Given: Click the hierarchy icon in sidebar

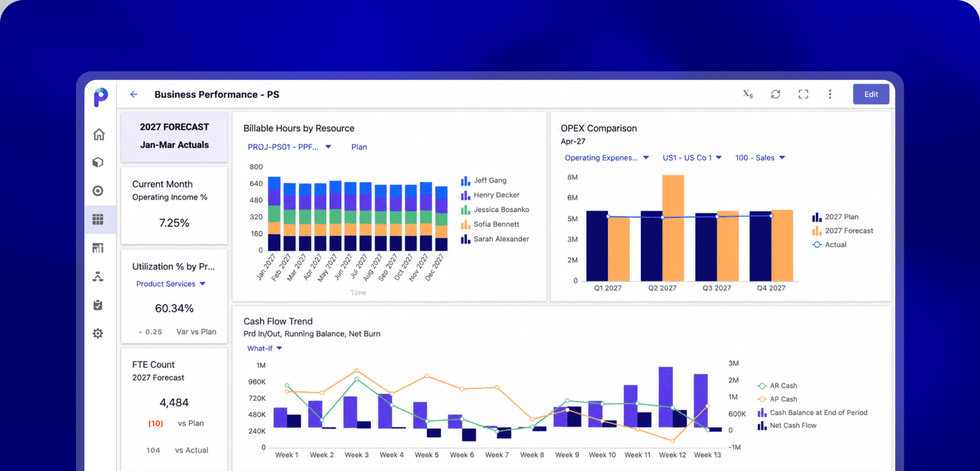Looking at the screenshot, I should point(98,277).
